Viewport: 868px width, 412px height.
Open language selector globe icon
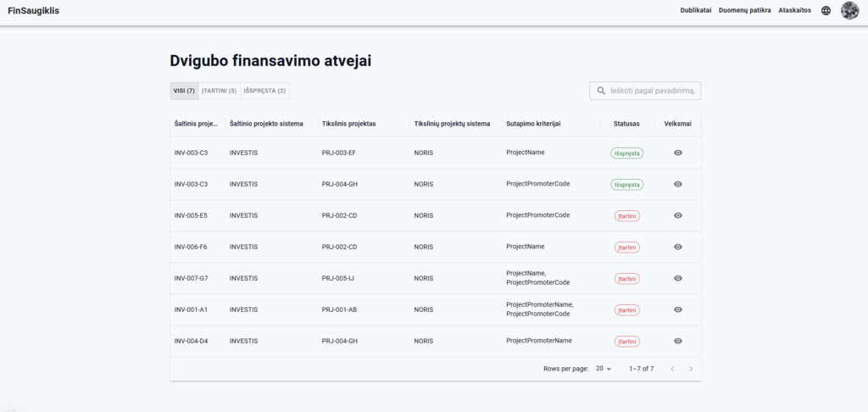(826, 10)
